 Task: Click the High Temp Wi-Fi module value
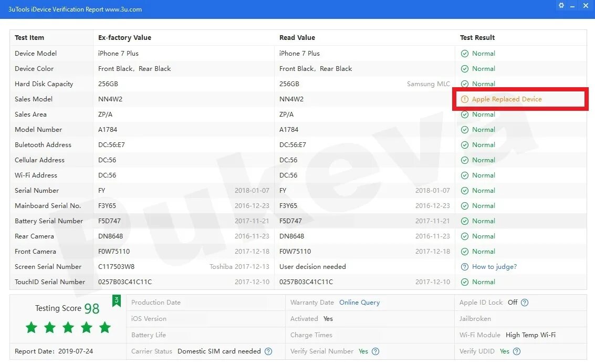(530, 335)
